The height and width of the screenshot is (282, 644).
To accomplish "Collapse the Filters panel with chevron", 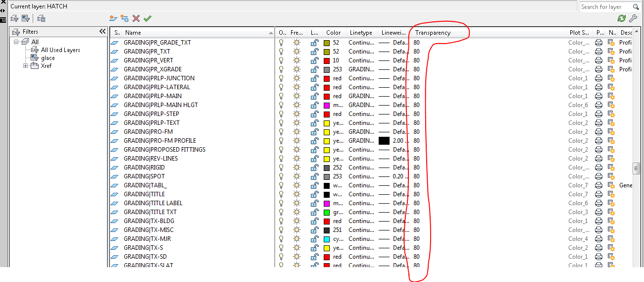I will pyautogui.click(x=102, y=31).
